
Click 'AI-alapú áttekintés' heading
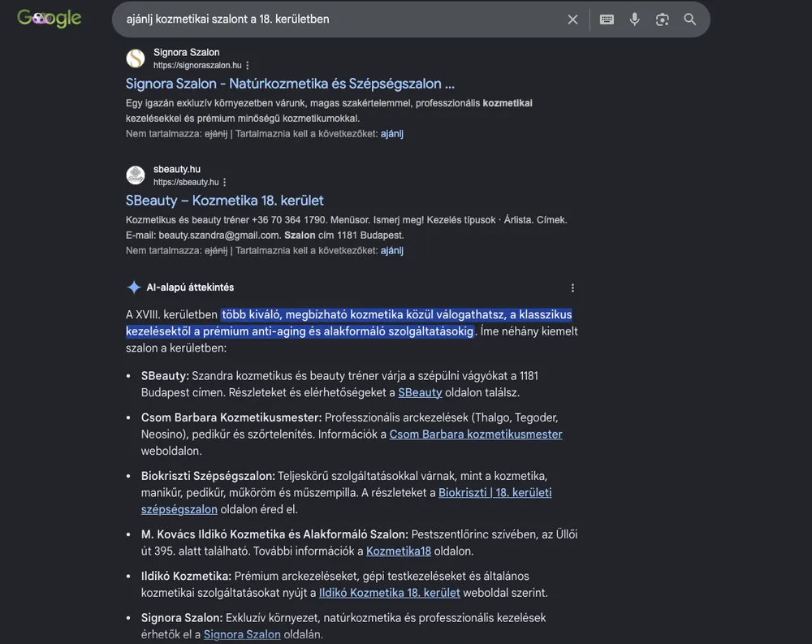[x=190, y=287]
